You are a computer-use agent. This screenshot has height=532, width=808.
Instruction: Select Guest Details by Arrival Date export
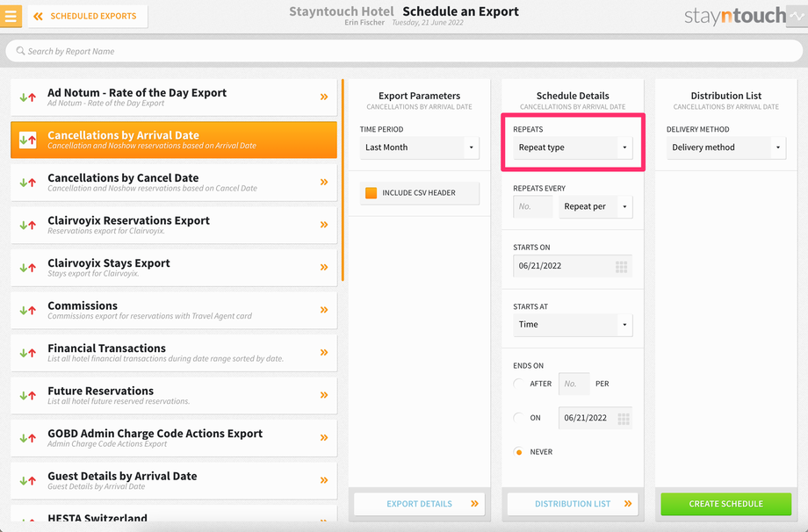pyautogui.click(x=174, y=481)
